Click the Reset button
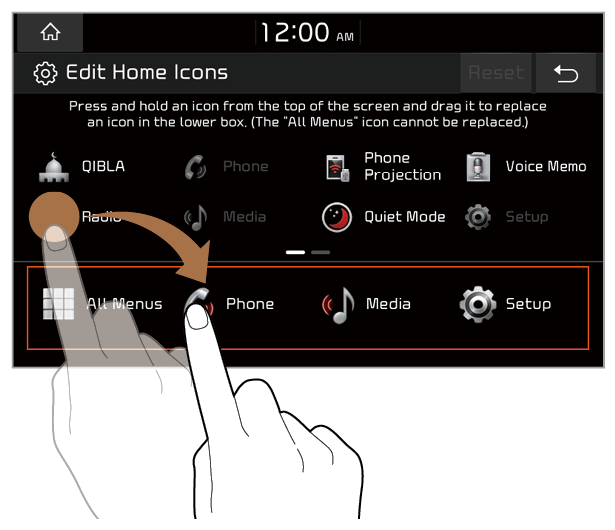Image resolution: width=615 pixels, height=530 pixels. (496, 73)
